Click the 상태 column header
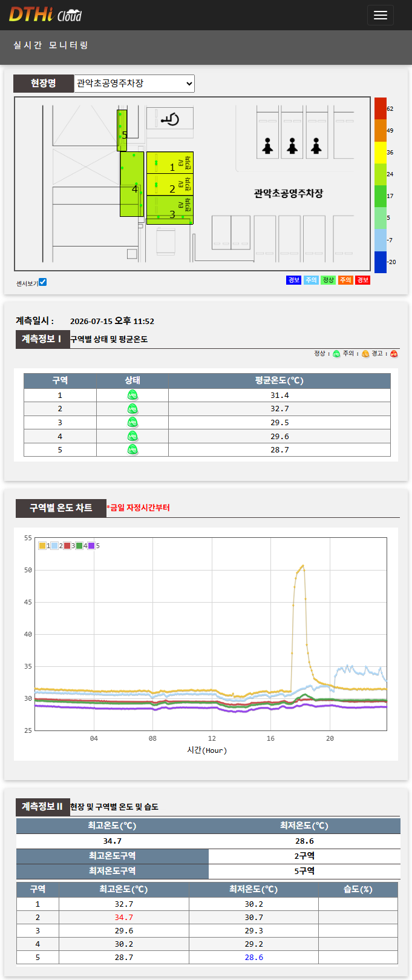Viewport: 412px width, 980px height. [132, 380]
